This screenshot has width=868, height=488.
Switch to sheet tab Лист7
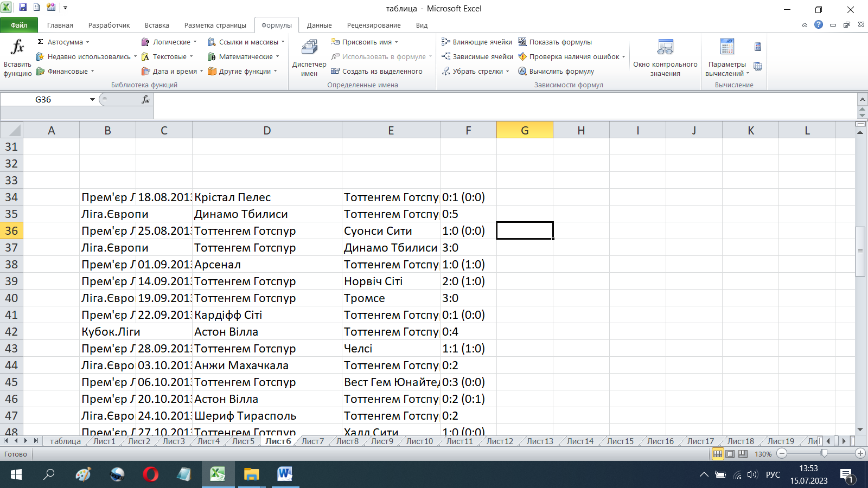(x=312, y=441)
